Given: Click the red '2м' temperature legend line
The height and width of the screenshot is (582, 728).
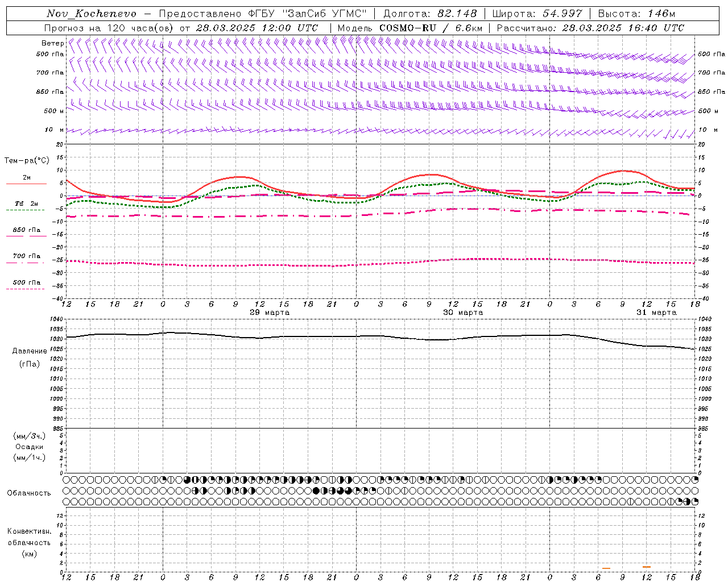Looking at the screenshot, I should [x=26, y=184].
